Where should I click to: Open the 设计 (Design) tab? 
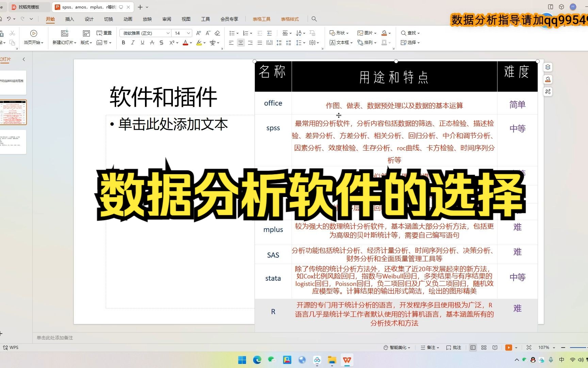(89, 19)
